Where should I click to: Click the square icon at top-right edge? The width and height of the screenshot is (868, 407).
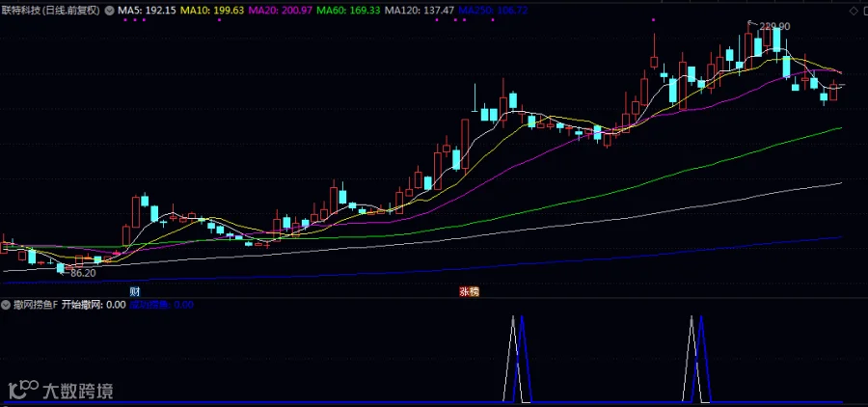coord(864,11)
